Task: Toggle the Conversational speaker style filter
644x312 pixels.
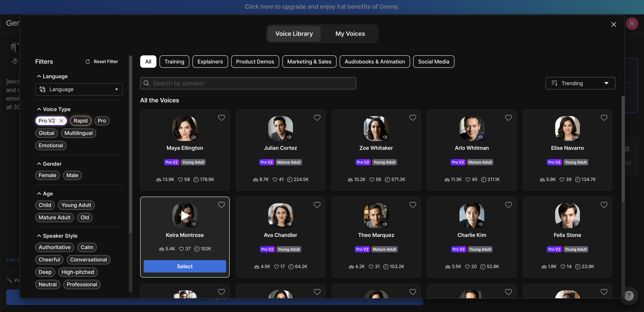Action: pyautogui.click(x=88, y=260)
